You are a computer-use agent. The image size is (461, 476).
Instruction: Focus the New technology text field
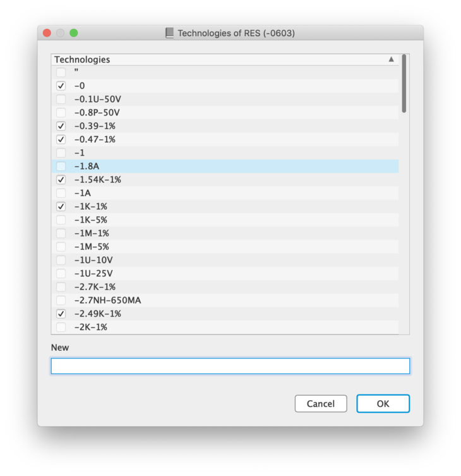click(230, 366)
